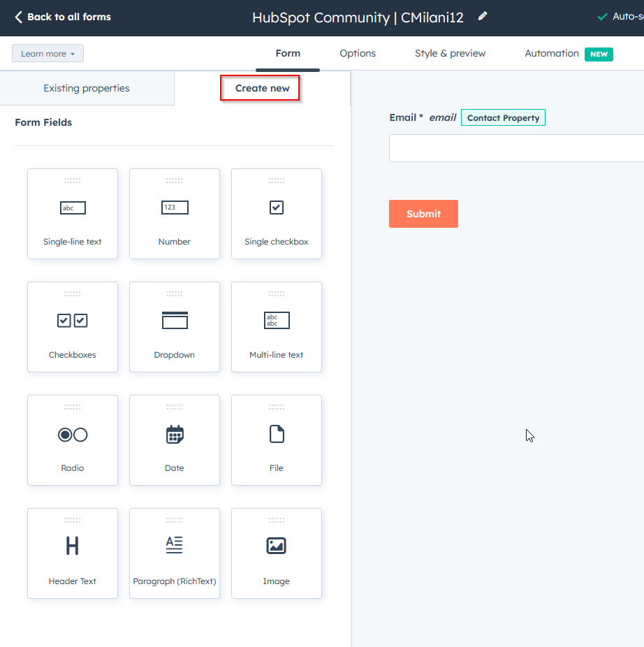Select the Dropdown field type

174,327
